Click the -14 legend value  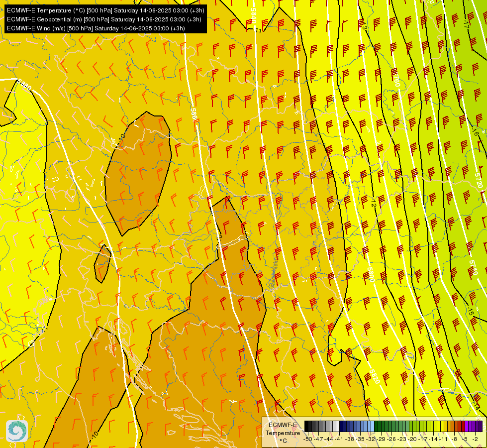pyautogui.click(x=434, y=439)
